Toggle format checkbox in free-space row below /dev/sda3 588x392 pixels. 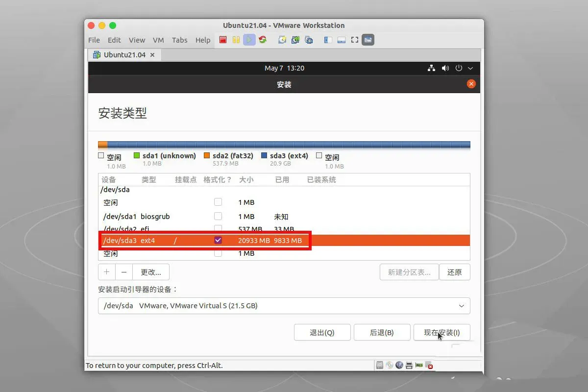218,253
